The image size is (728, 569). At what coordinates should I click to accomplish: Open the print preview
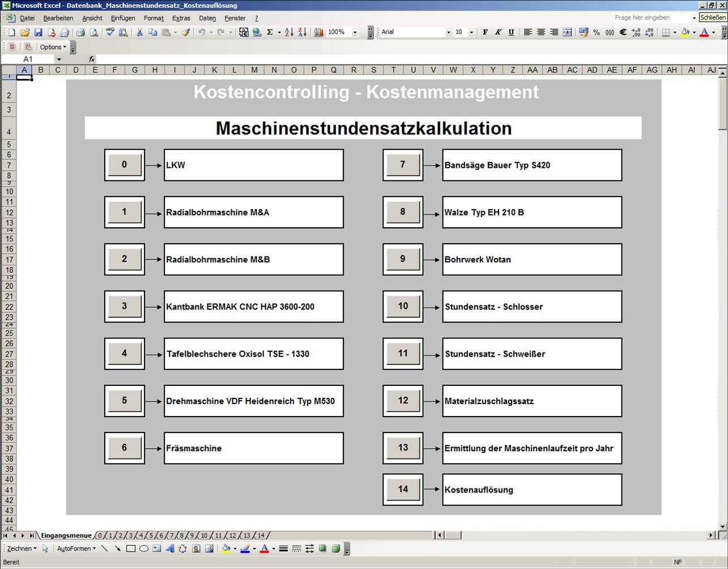click(93, 32)
